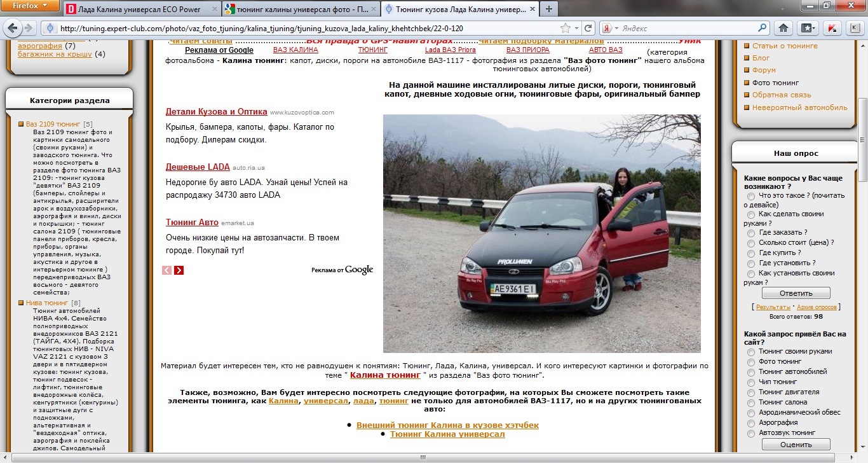The width and height of the screenshot is (868, 463).
Task: Select 'Как сделать своими руками?' option
Action: pyautogui.click(x=751, y=215)
